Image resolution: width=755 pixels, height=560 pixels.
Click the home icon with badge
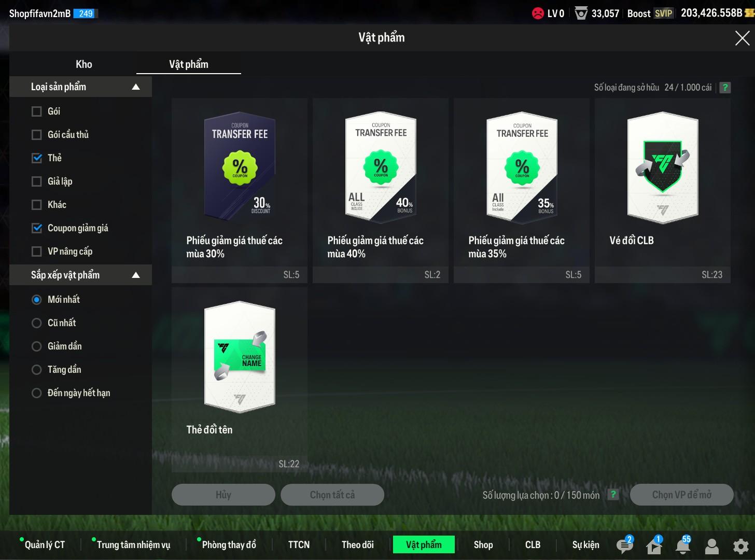pos(654,545)
